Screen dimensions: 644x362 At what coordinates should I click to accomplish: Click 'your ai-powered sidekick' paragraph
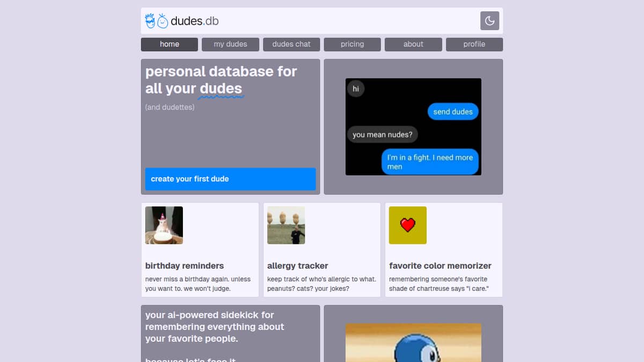click(x=215, y=327)
